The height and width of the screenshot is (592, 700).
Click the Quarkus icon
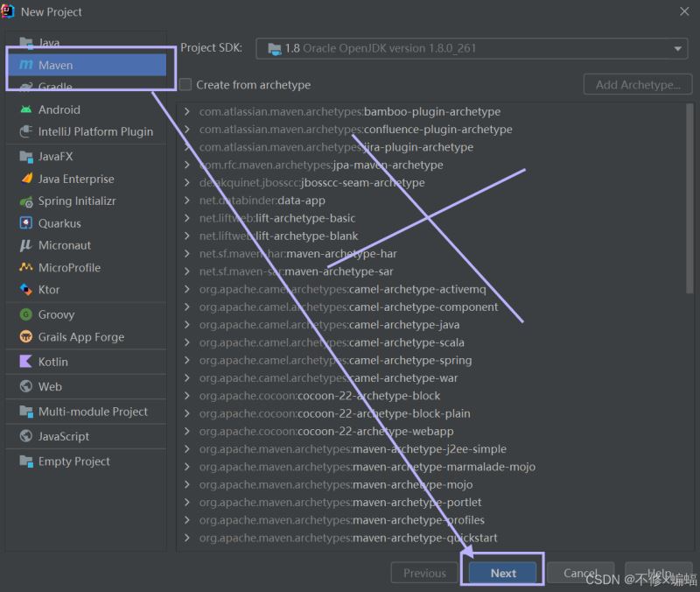coord(26,223)
